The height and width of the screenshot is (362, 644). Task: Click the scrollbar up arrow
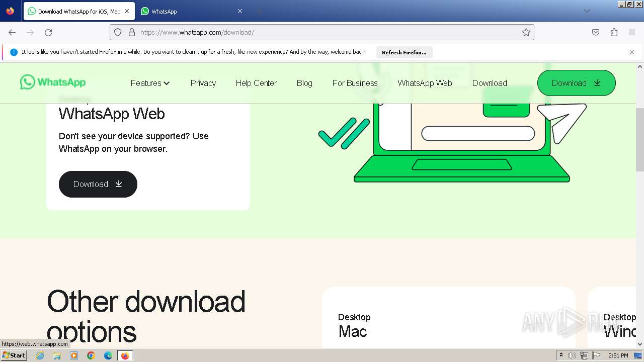pos(640,66)
